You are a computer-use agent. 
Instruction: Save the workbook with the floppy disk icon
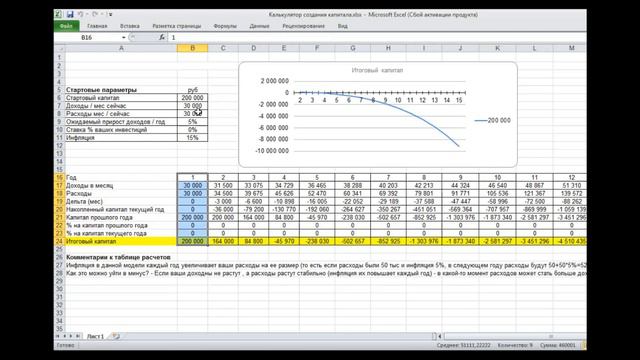pyautogui.click(x=70, y=14)
